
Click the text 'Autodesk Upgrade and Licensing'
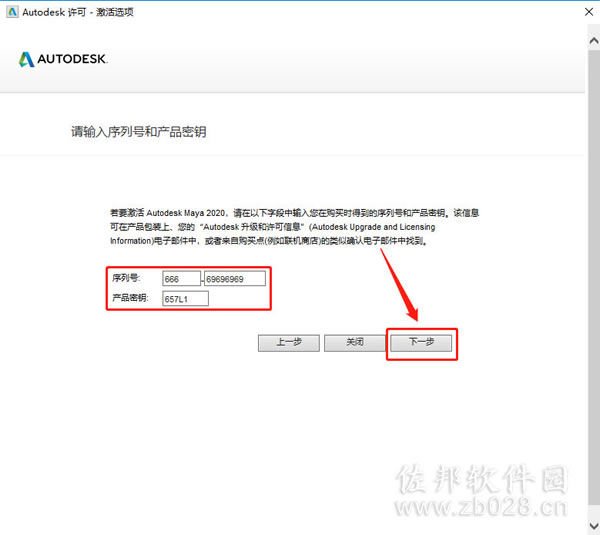(x=373, y=227)
